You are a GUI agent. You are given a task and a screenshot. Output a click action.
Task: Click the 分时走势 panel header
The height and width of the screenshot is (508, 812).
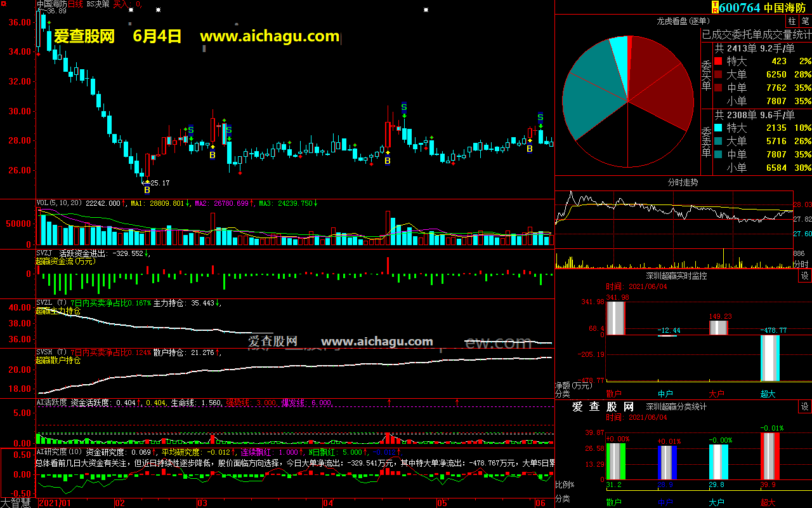click(x=683, y=182)
